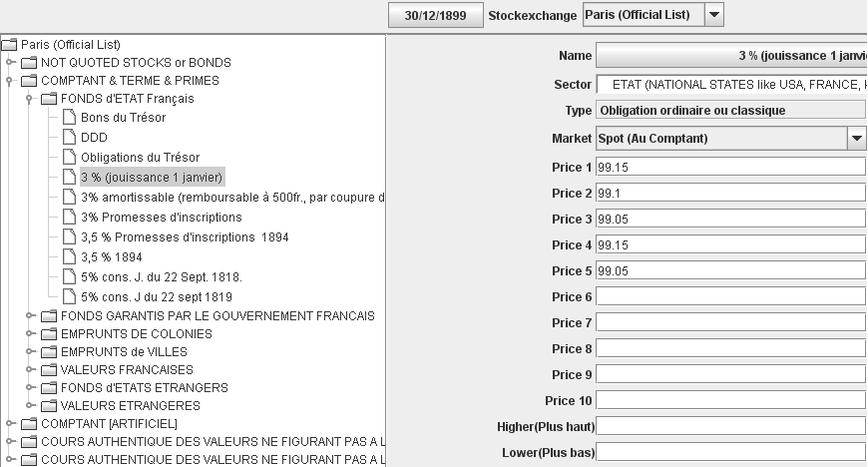The image size is (868, 467).
Task: Click the 5% cons. J. du 22 Sept. 1818 icon
Action: [69, 276]
